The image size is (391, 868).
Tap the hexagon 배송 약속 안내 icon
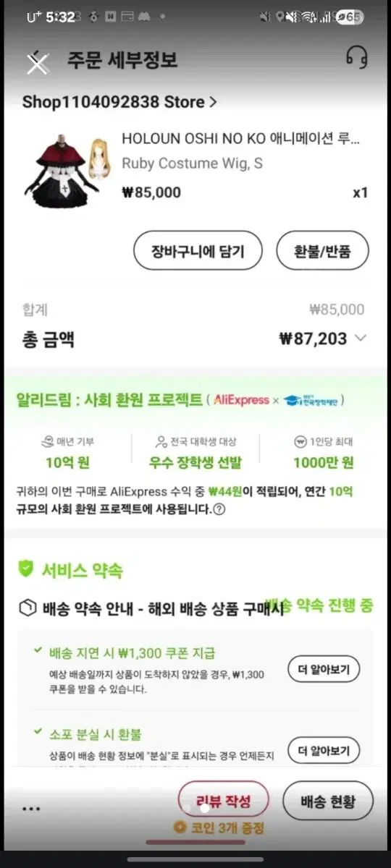point(27,608)
